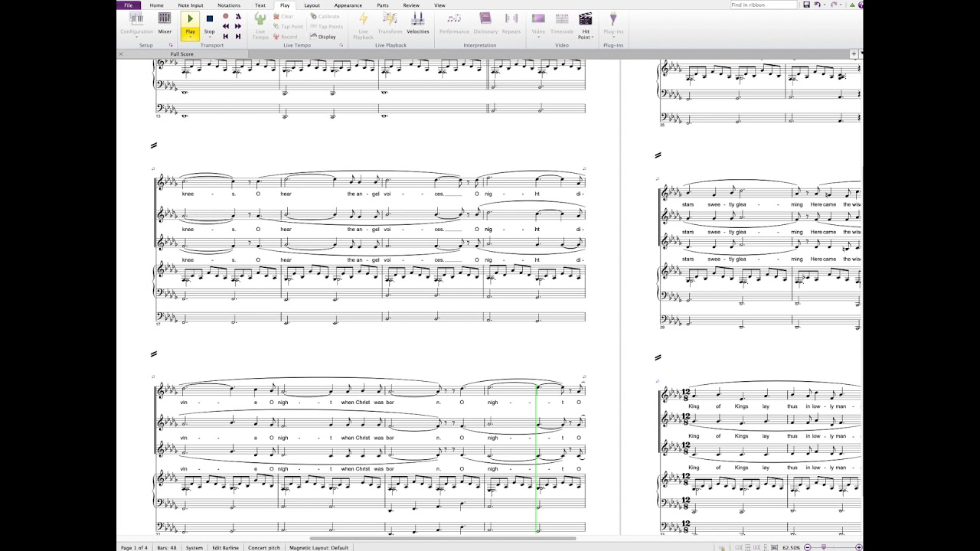The height and width of the screenshot is (551, 980).
Task: Expand the Stop button dropdown arrow
Action: point(210,37)
